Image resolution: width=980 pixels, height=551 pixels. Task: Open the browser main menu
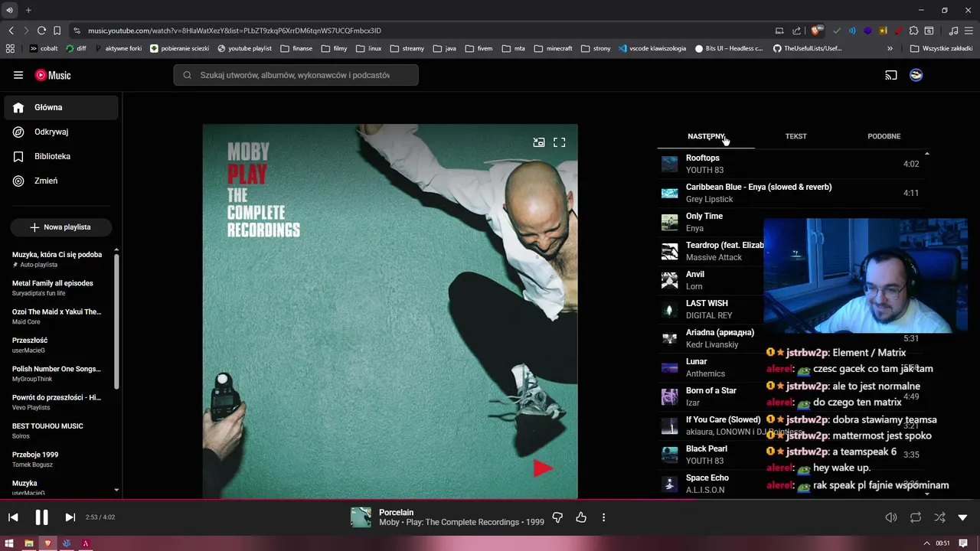[x=969, y=31]
